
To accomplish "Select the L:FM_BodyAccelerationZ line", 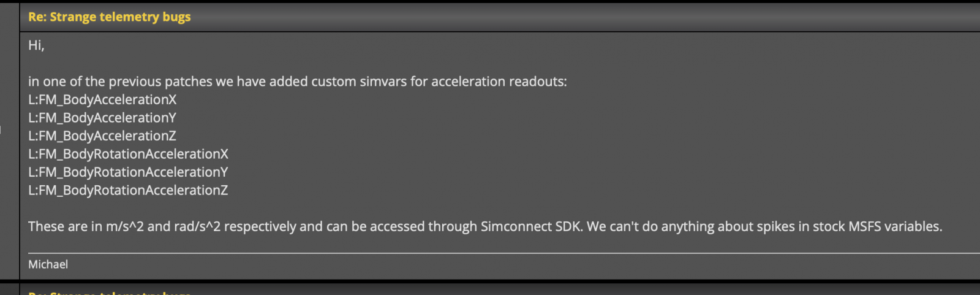I will coord(102,136).
